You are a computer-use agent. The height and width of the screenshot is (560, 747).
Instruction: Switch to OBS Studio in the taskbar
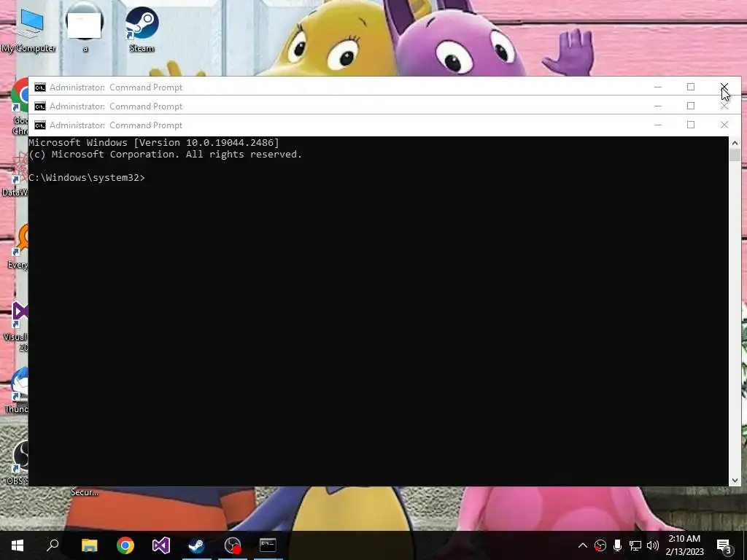point(233,545)
